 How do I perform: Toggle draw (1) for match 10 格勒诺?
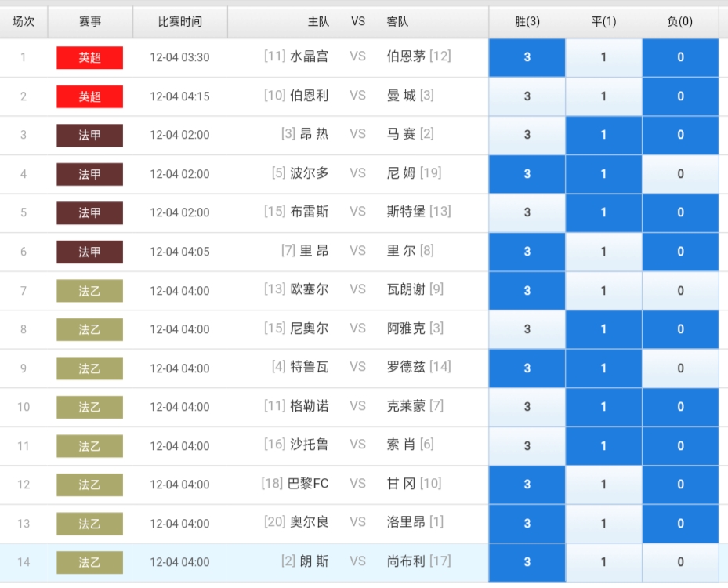pyautogui.click(x=603, y=407)
